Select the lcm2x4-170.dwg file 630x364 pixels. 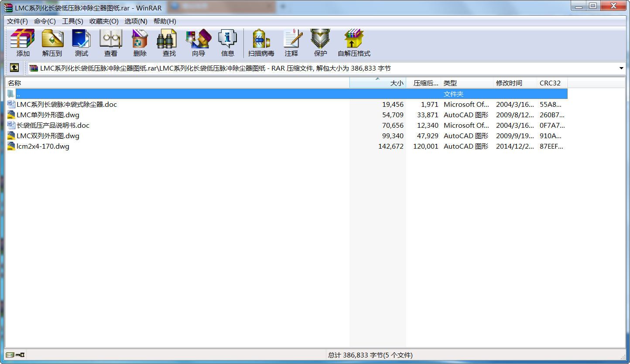43,146
